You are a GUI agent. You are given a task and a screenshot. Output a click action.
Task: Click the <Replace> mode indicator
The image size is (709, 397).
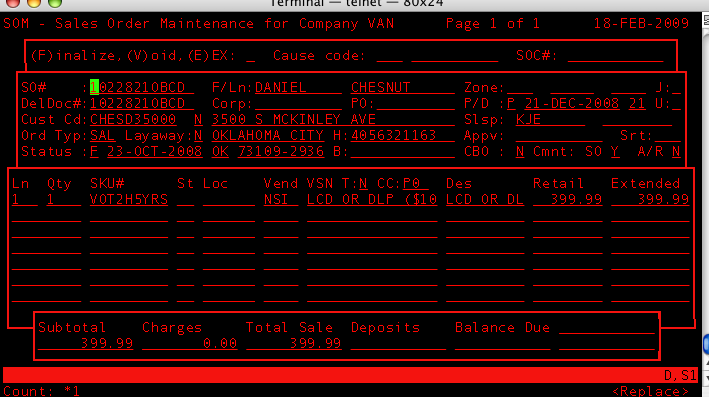(x=650, y=391)
